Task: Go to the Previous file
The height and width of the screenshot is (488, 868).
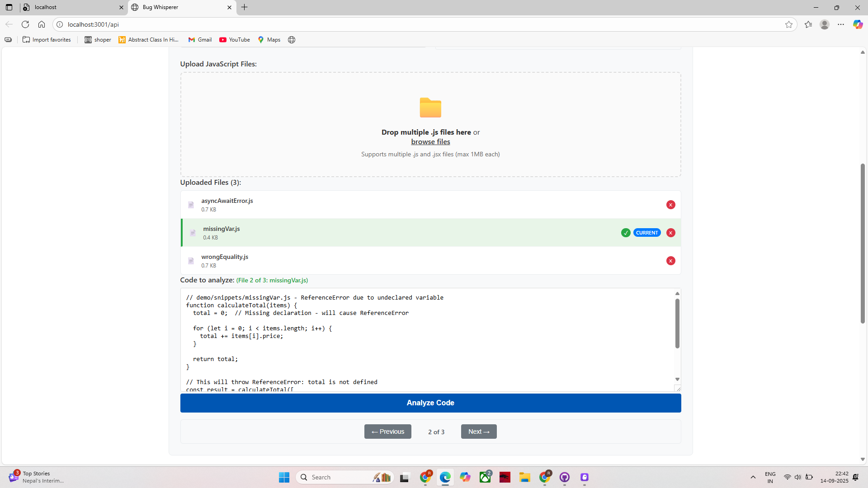Action: [x=387, y=432]
